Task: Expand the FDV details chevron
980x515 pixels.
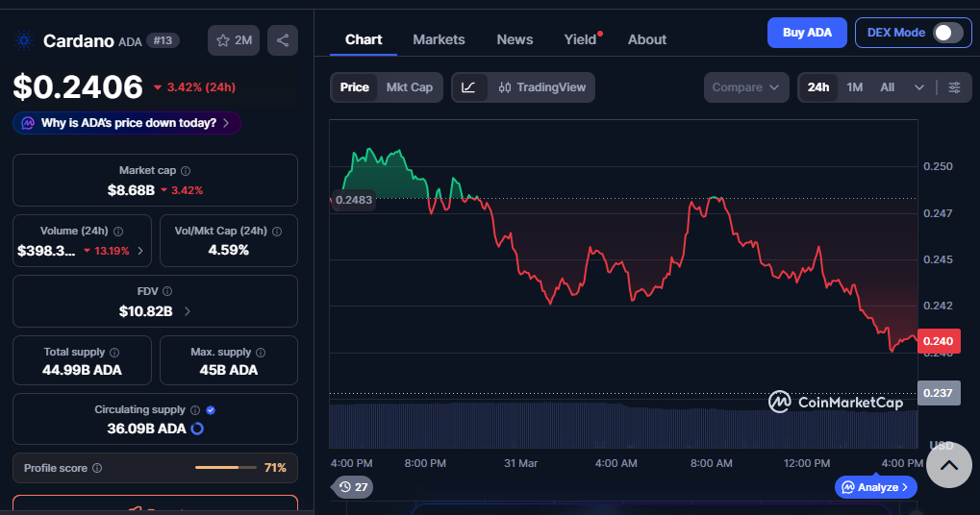Action: pos(187,311)
